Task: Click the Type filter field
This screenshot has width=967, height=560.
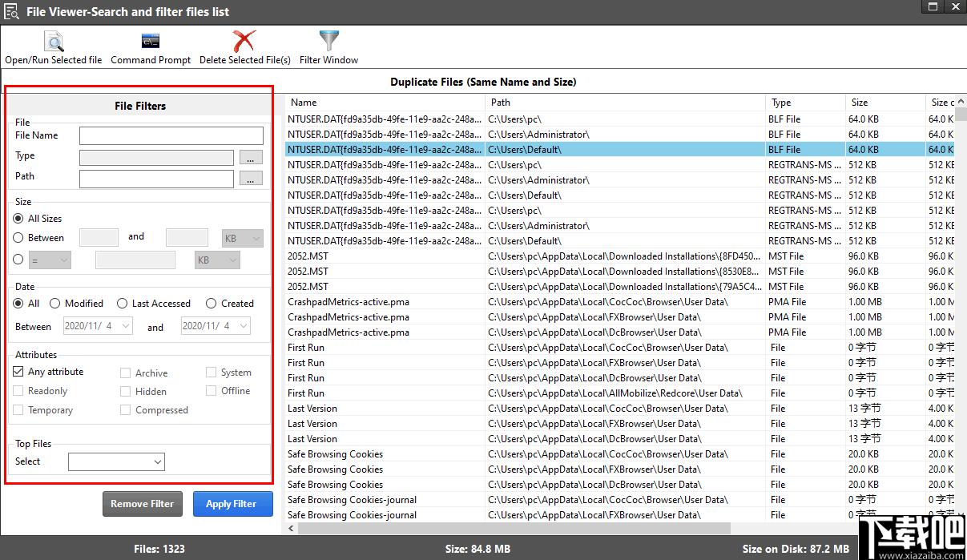Action: [x=157, y=158]
